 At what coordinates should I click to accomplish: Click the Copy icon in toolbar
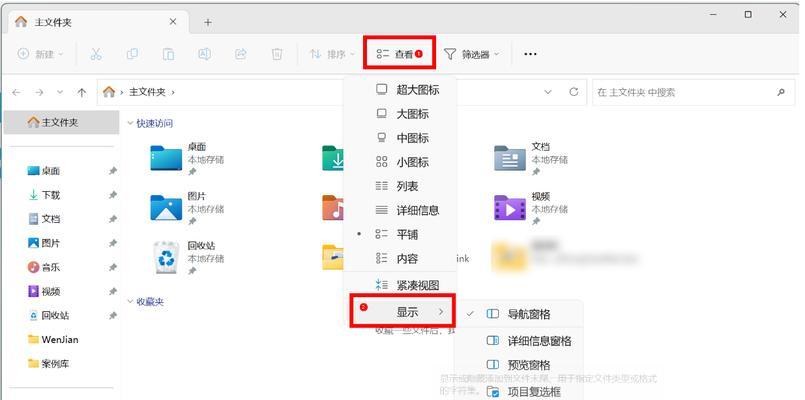click(x=132, y=54)
